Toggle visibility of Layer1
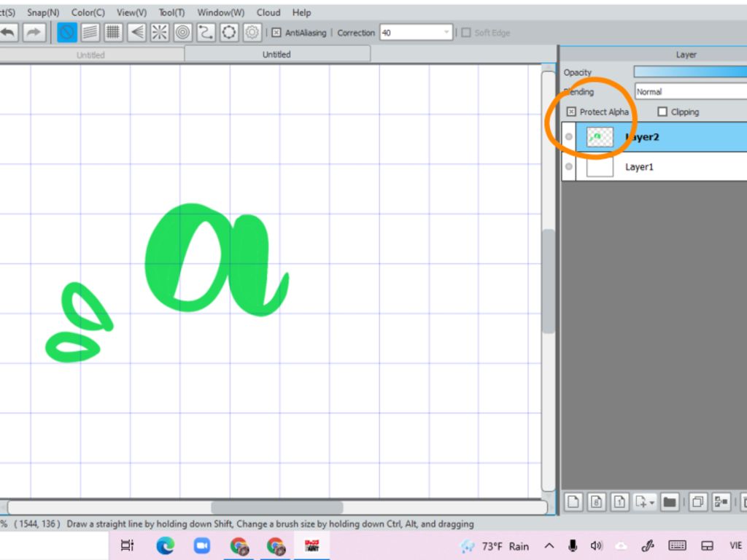This screenshot has width=747, height=560. 569,167
